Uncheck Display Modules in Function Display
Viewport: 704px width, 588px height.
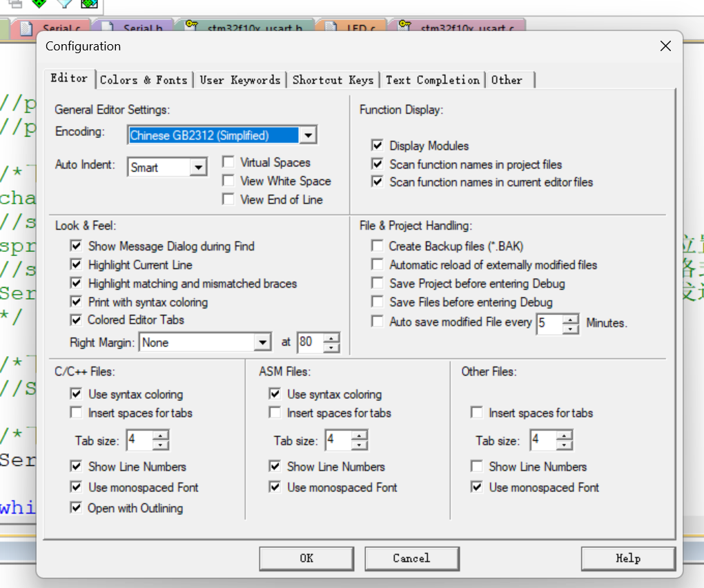pos(377,146)
